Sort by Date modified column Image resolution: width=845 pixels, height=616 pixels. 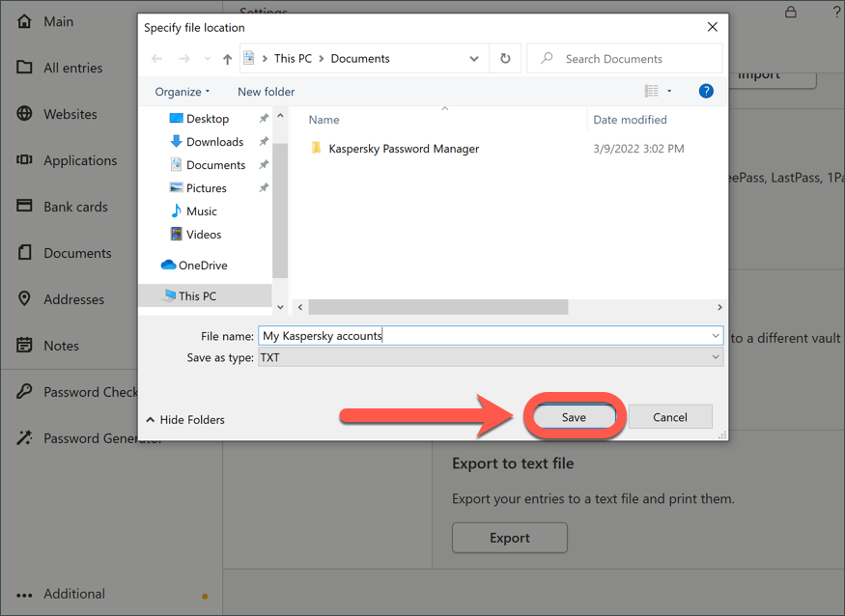(x=630, y=120)
